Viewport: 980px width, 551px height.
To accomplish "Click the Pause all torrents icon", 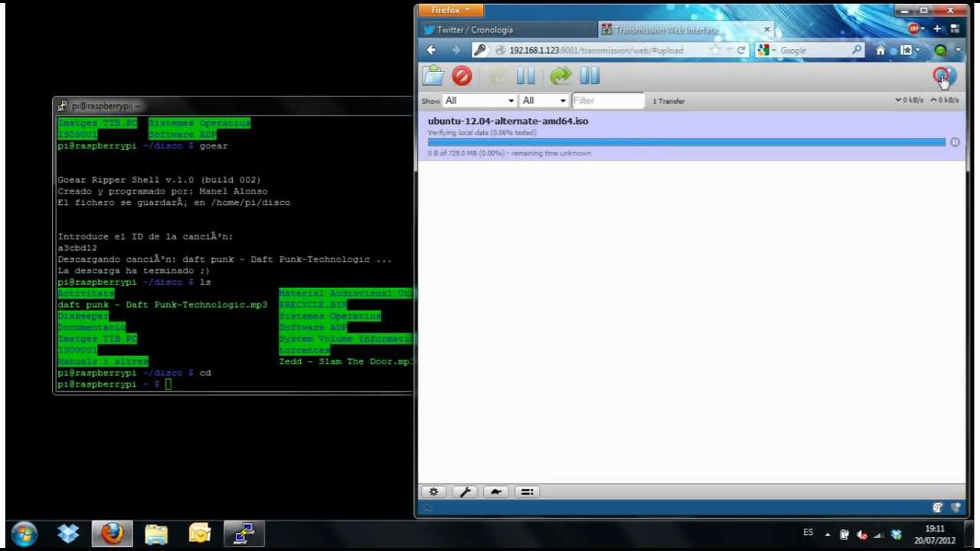I will [x=590, y=75].
